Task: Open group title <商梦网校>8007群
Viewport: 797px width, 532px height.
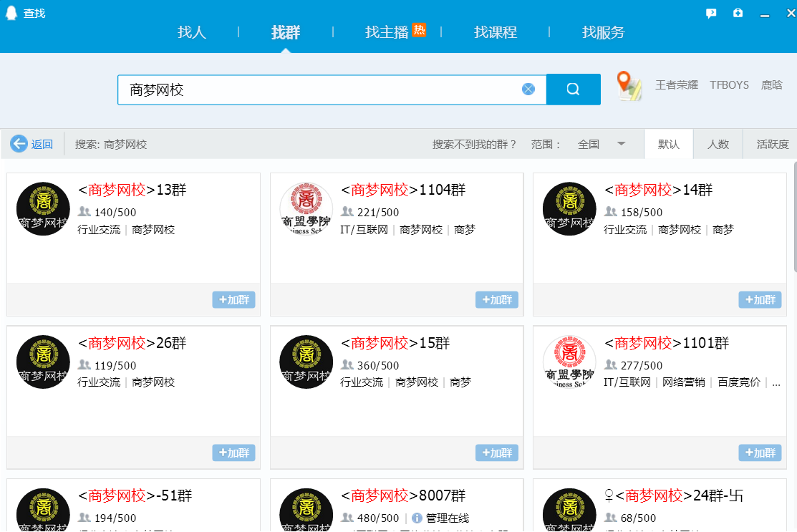Action: (403, 495)
